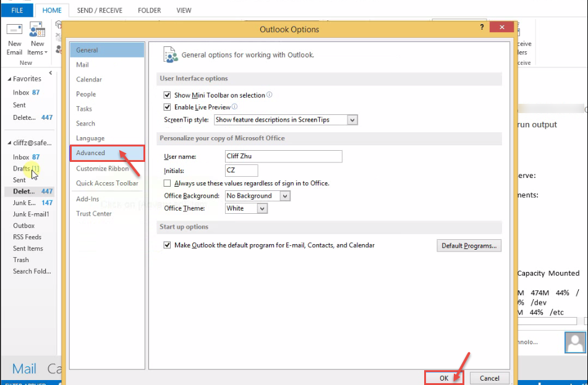
Task: Open the Trash folder
Action: [x=20, y=260]
